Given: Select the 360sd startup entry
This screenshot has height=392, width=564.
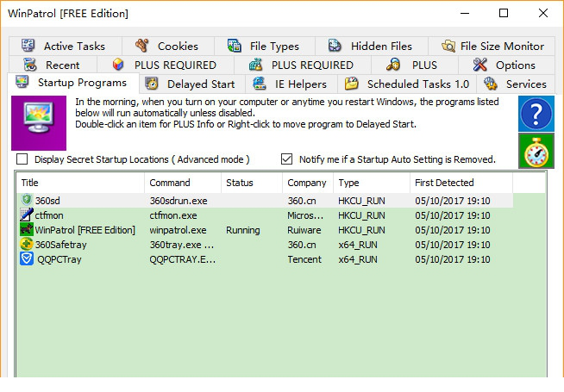Looking at the screenshot, I should [265, 201].
